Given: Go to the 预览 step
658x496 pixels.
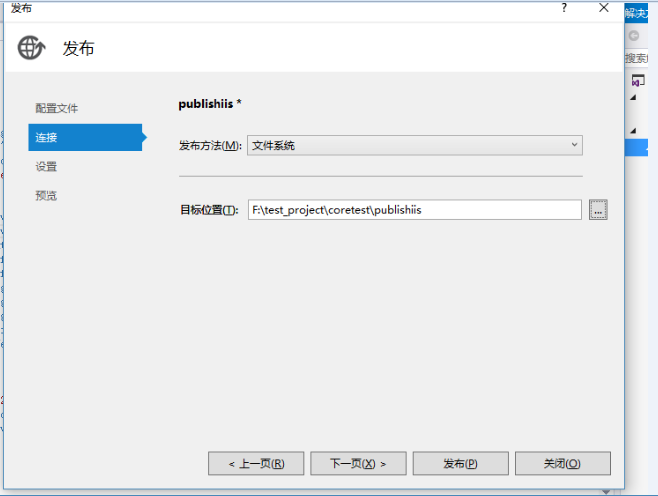Looking at the screenshot, I should point(46,196).
